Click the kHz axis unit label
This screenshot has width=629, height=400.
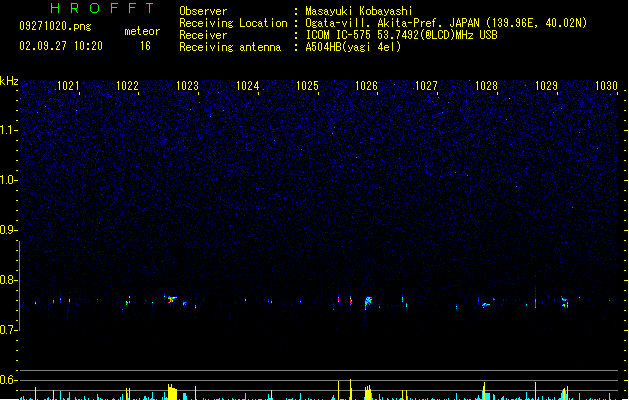[9, 81]
